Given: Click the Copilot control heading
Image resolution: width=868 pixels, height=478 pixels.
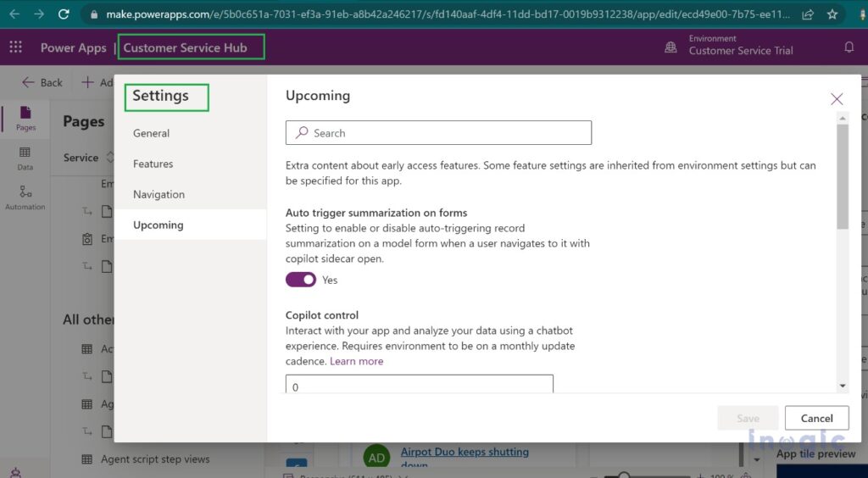Looking at the screenshot, I should [322, 315].
